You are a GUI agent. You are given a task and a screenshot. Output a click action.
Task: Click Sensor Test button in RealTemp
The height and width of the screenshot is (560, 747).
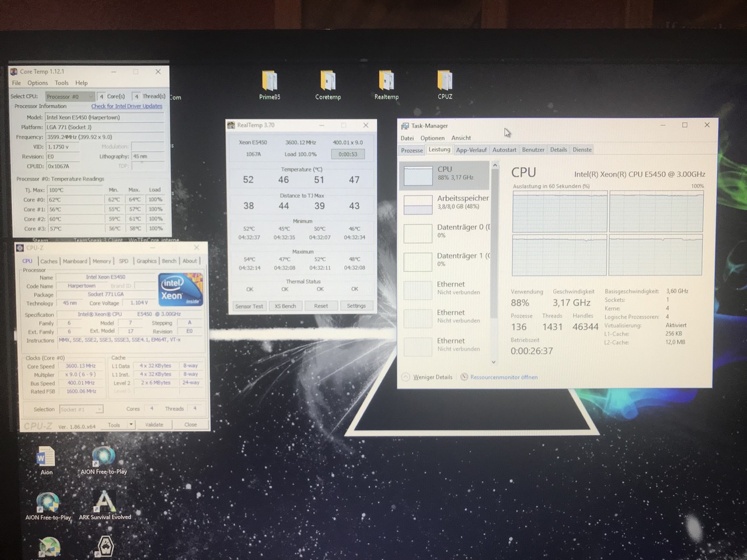click(249, 306)
